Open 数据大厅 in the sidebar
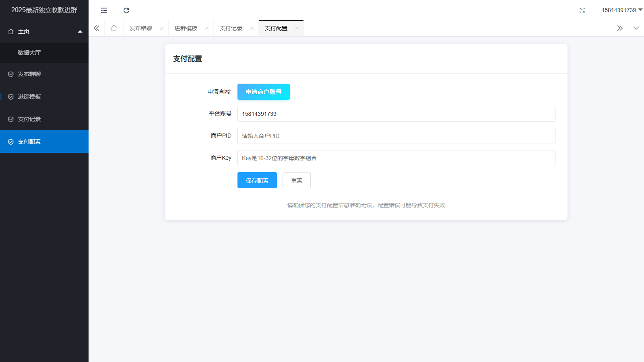This screenshot has width=644, height=362. click(29, 53)
